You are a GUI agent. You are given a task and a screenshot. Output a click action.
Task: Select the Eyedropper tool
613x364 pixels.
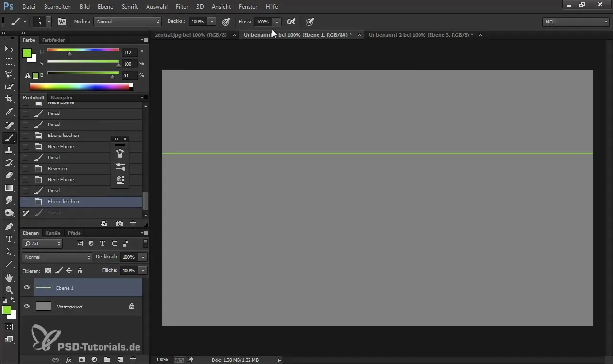pyautogui.click(x=9, y=112)
